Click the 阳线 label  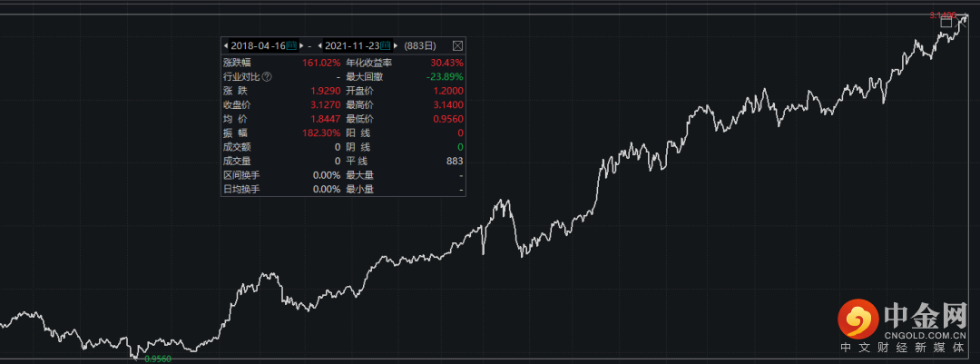point(358,133)
